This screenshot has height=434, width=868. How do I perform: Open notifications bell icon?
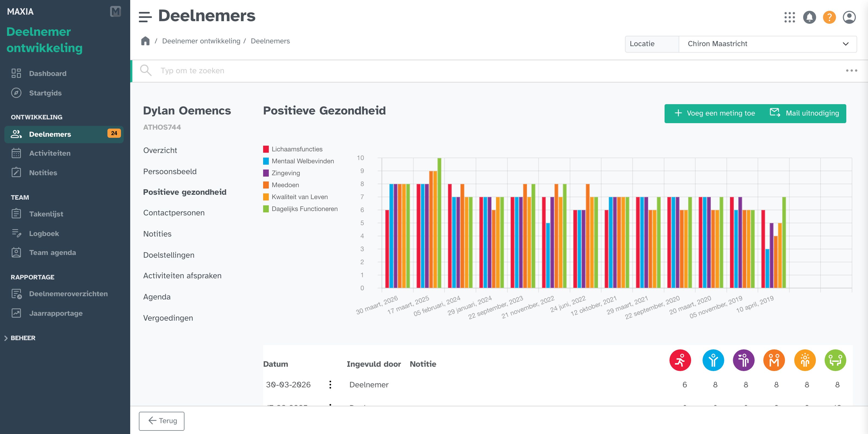[x=809, y=17]
